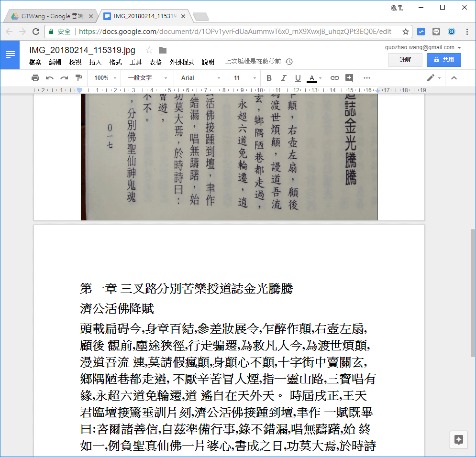Click the Print icon in the toolbar
The image size is (476, 457).
point(35,78)
